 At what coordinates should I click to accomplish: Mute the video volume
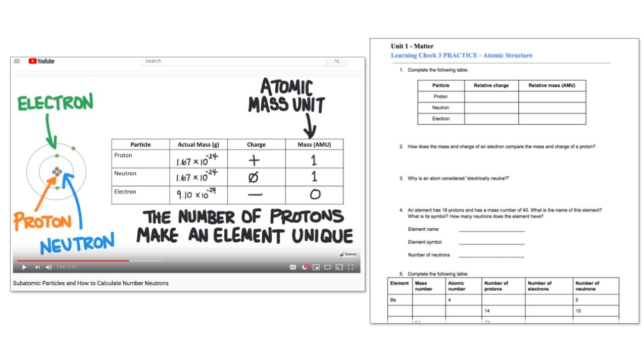[49, 267]
